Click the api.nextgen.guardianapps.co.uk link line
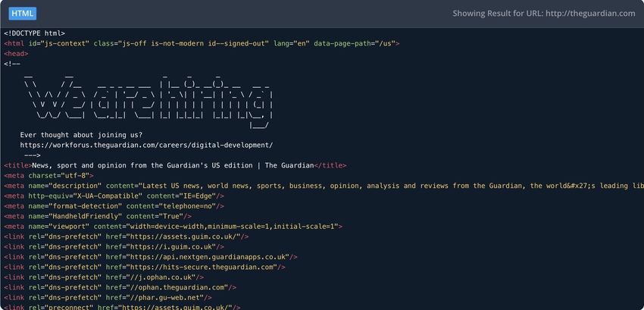Image resolution: width=644 pixels, height=310 pixels. [x=151, y=257]
